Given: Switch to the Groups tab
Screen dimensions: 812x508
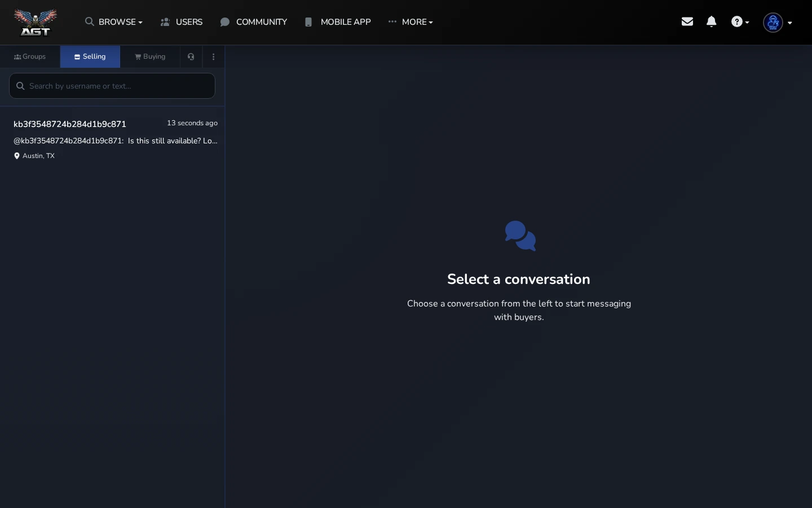Looking at the screenshot, I should [30, 56].
